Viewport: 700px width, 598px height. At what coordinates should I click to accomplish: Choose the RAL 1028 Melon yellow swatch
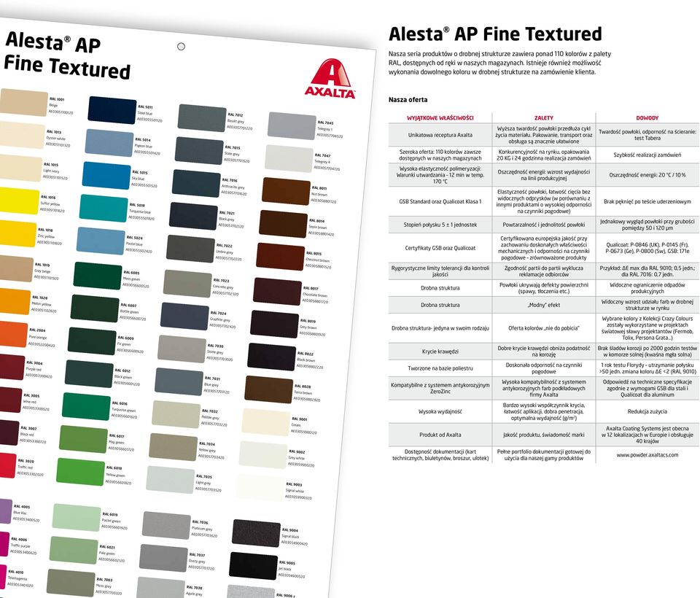15,303
